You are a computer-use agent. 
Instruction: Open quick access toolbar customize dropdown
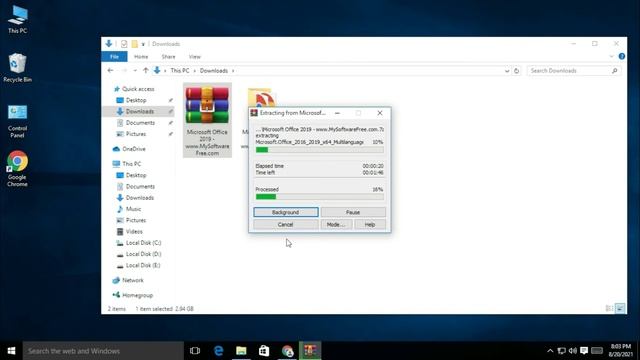(143, 44)
